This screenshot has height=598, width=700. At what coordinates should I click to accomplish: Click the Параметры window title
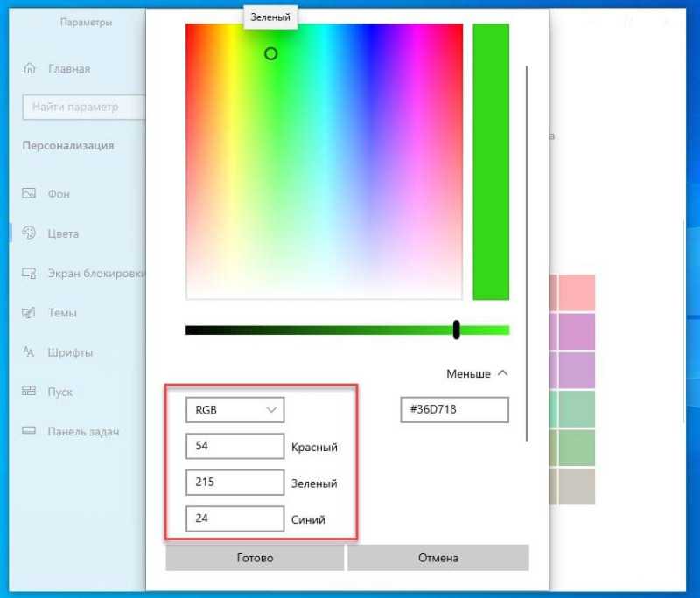coord(86,22)
